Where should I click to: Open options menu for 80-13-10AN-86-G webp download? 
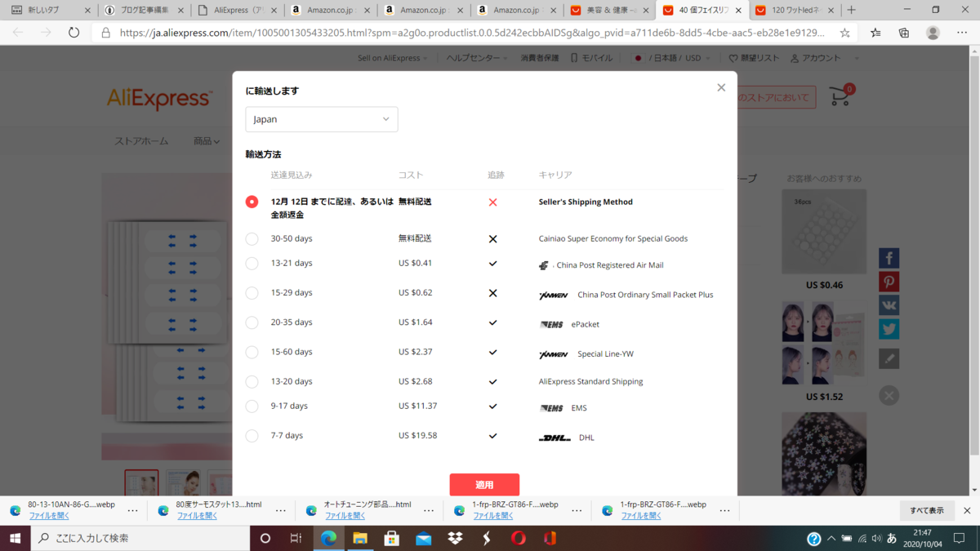click(132, 510)
